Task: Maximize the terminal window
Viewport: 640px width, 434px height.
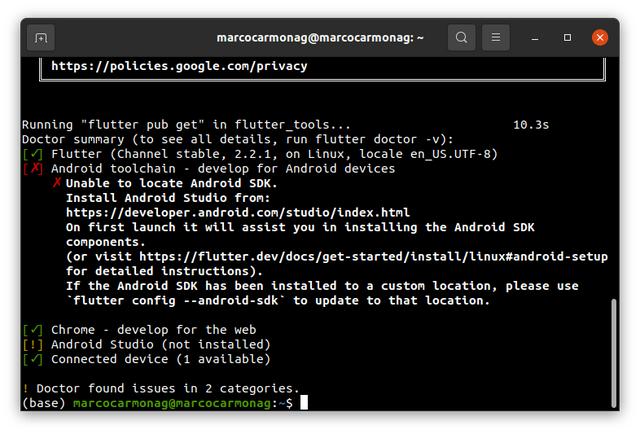Action: pyautogui.click(x=567, y=38)
